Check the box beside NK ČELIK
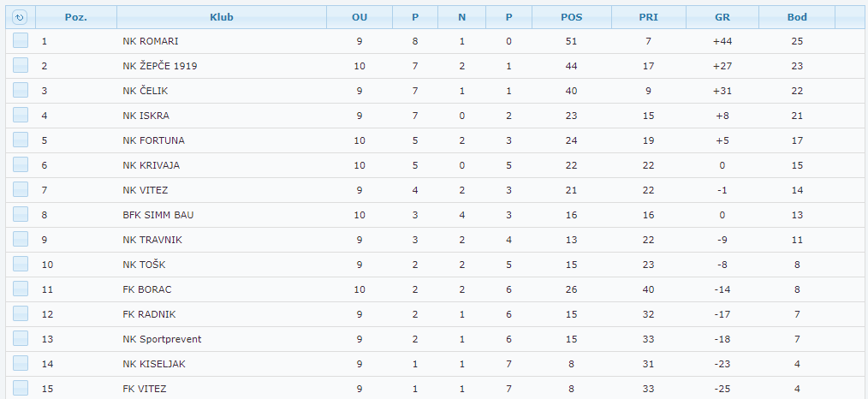The width and height of the screenshot is (868, 399). (x=21, y=91)
